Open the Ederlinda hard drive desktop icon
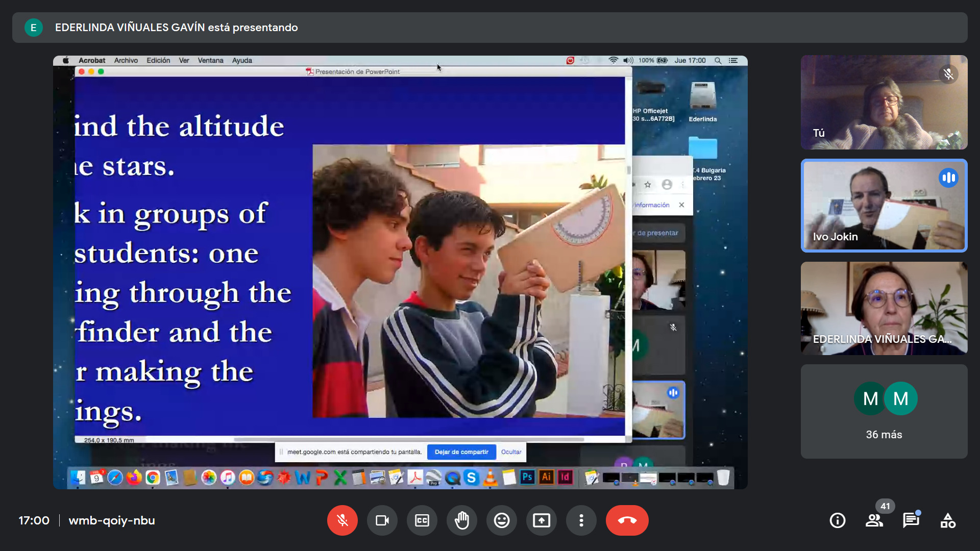Screen dimensions: 980x551 coord(703,102)
